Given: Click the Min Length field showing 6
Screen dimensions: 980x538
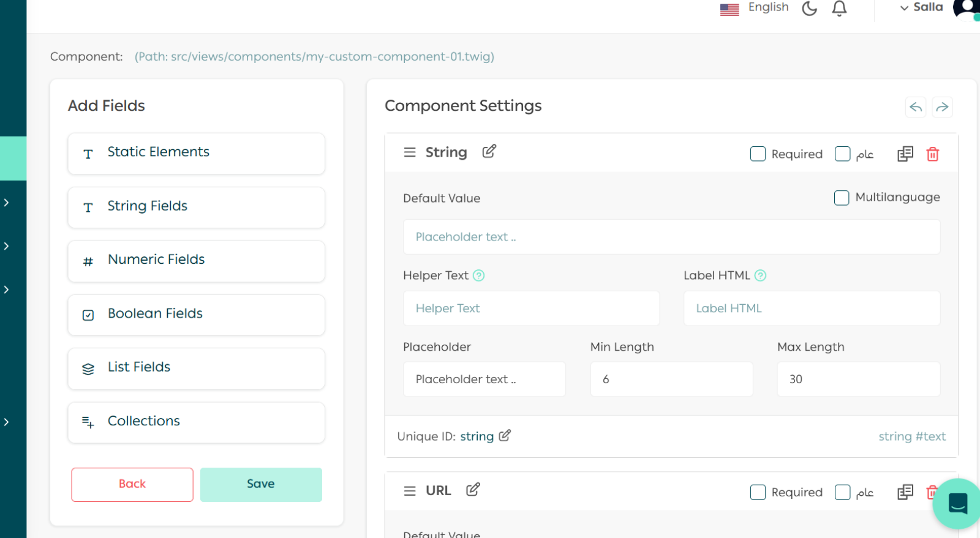Looking at the screenshot, I should (x=671, y=379).
